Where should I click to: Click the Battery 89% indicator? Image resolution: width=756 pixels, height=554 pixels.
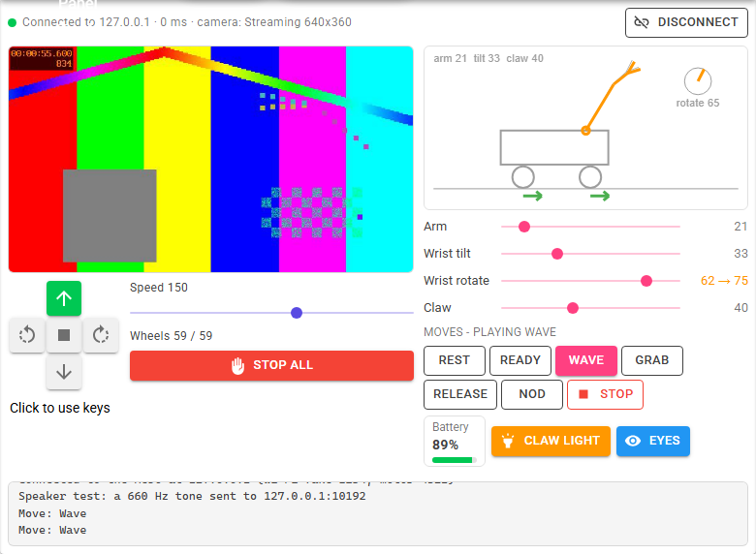click(x=455, y=442)
